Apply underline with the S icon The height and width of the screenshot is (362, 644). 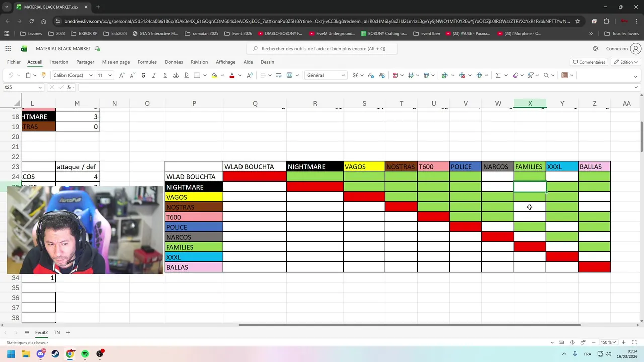[x=165, y=75]
